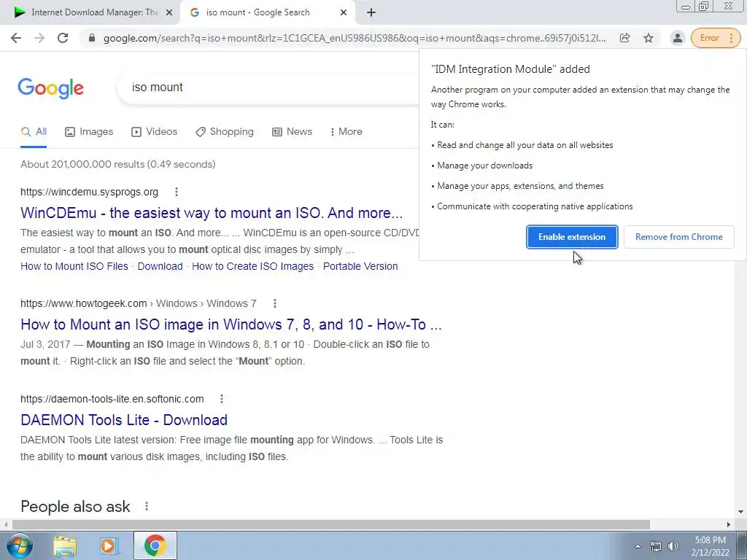Viewport: 747px width, 560px height.
Task: Close the Internet Download Manager tab
Action: (169, 13)
